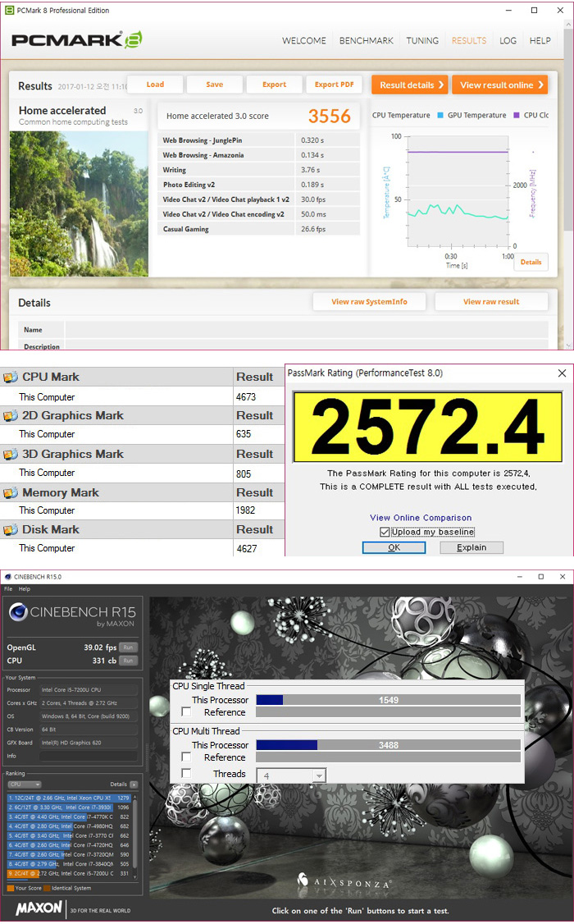Screen dimensions: 574x924
Task: Open the Cinebench File menu
Action: pos(8,589)
